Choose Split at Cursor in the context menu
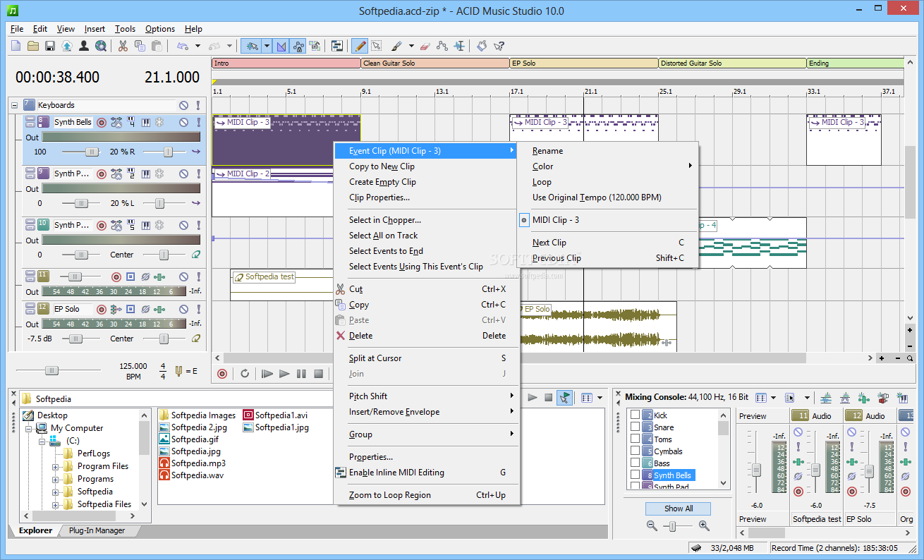 [x=427, y=358]
